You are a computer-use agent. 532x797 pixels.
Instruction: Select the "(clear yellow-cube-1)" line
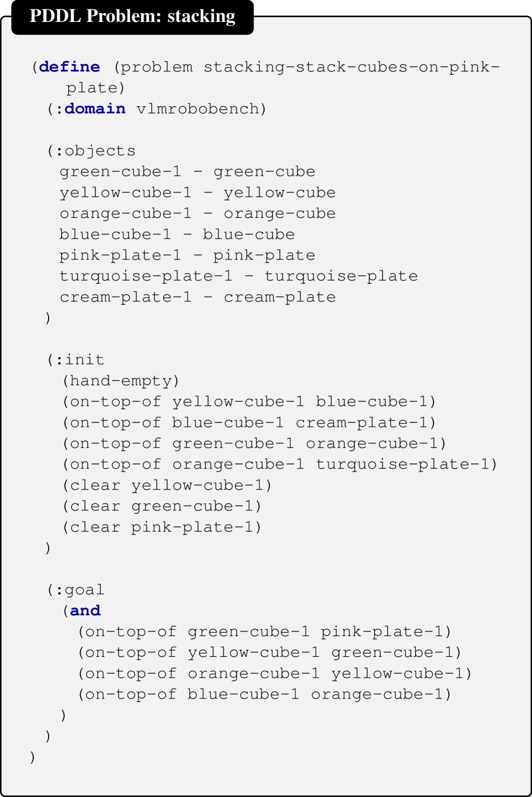(x=167, y=485)
